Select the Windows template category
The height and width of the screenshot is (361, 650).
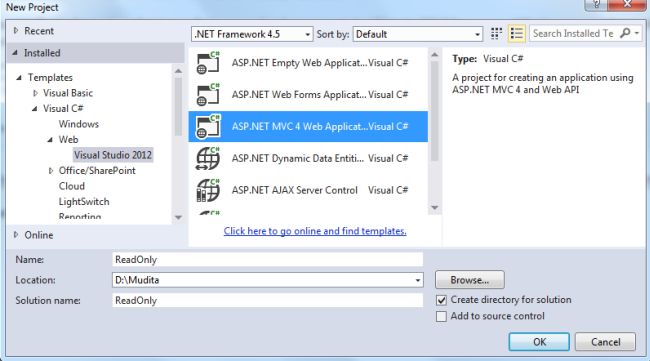point(79,124)
